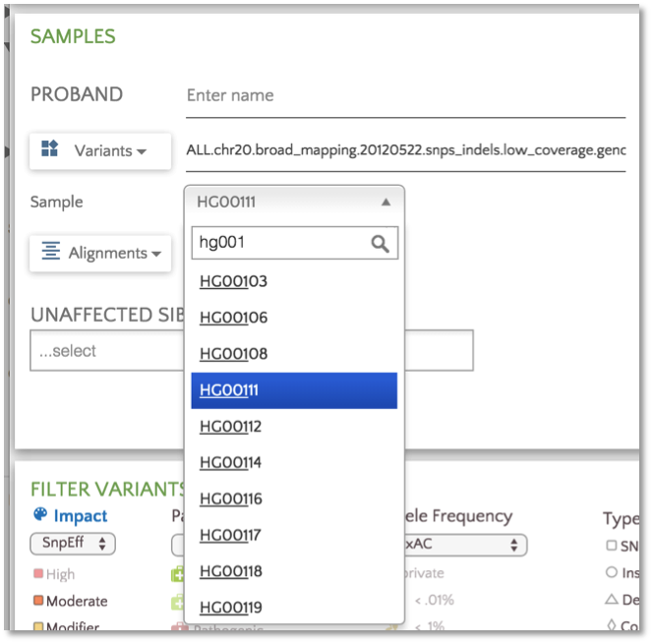Click the Moderate impact filter label
The image size is (653, 644).
point(77,601)
